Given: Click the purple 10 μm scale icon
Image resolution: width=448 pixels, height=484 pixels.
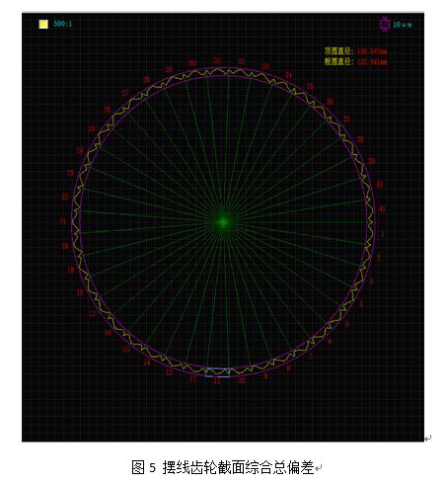Looking at the screenshot, I should (x=385, y=24).
